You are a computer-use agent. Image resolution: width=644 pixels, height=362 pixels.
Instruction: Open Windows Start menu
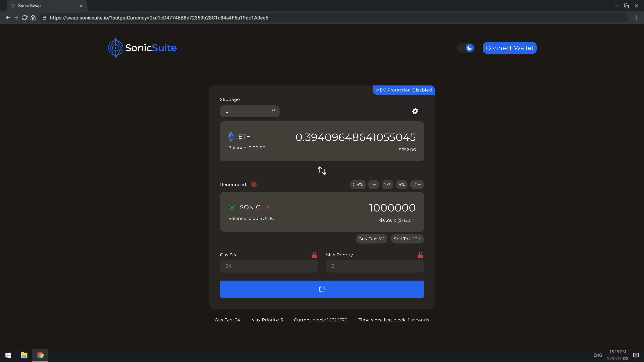point(8,355)
